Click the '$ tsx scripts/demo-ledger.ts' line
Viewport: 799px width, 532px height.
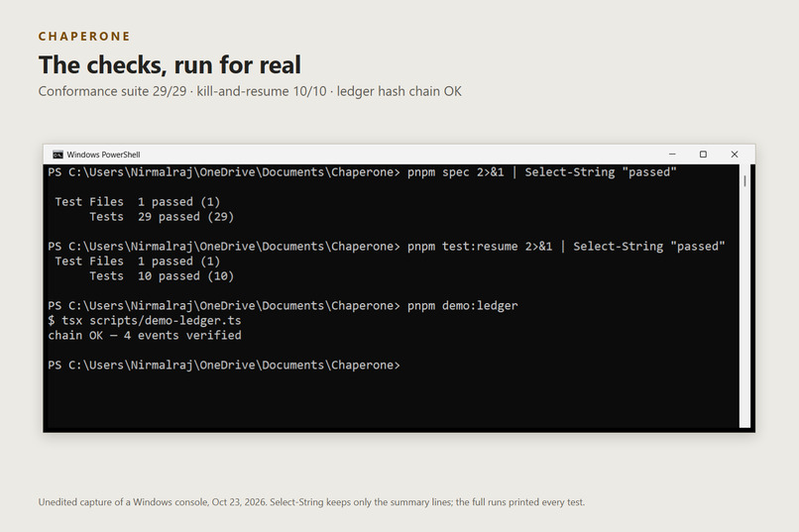(x=144, y=321)
